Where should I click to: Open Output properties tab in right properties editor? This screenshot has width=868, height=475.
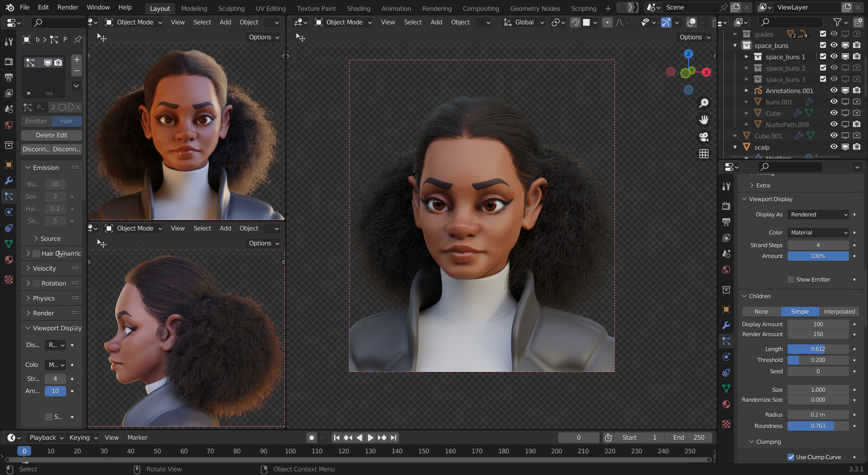tap(726, 222)
